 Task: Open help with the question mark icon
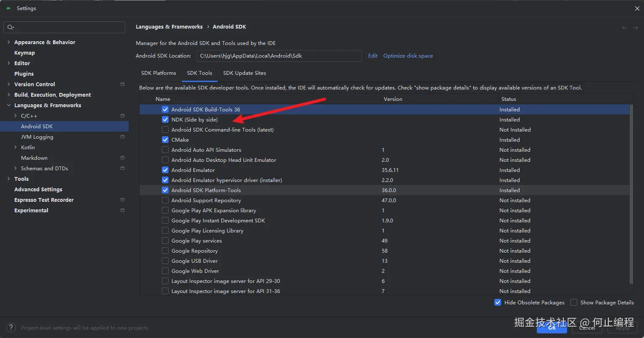(x=12, y=327)
